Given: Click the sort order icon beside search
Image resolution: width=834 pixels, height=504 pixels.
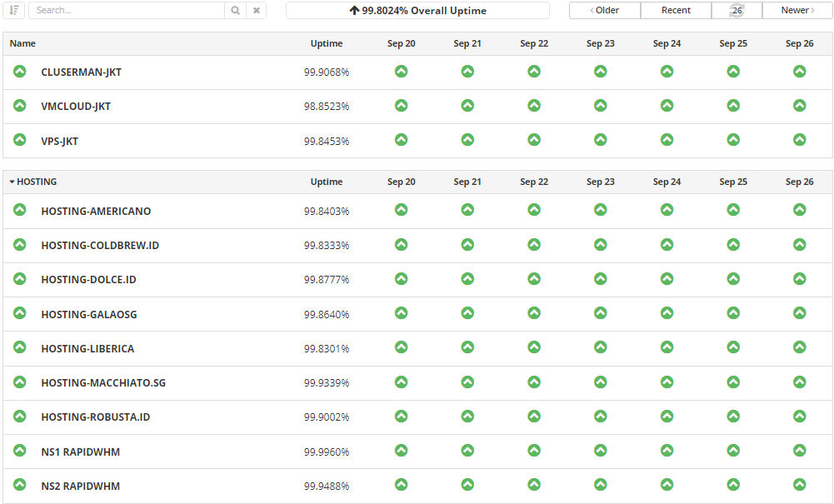Looking at the screenshot, I should pos(14,10).
